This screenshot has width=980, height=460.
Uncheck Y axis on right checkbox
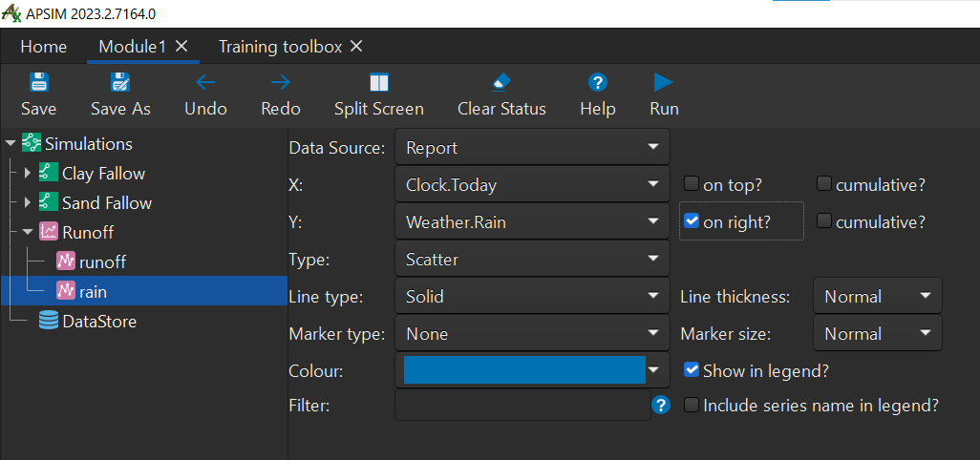691,221
